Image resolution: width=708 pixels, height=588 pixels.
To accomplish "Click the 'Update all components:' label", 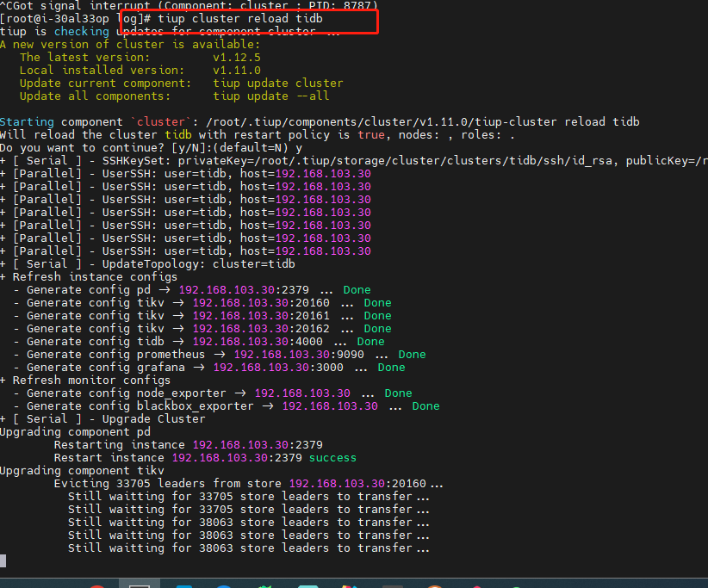I will click(95, 96).
